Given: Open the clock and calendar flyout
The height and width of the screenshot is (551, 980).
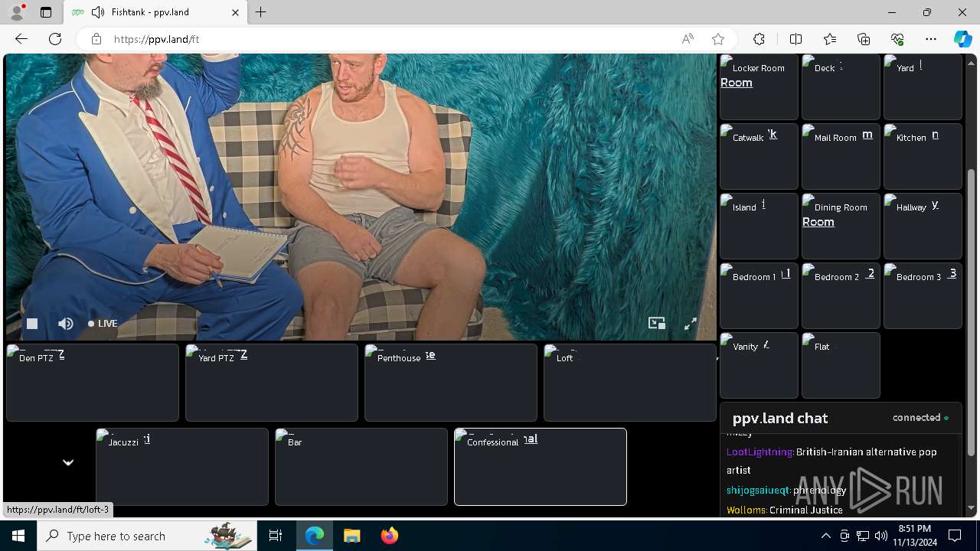Looking at the screenshot, I should click(x=914, y=536).
